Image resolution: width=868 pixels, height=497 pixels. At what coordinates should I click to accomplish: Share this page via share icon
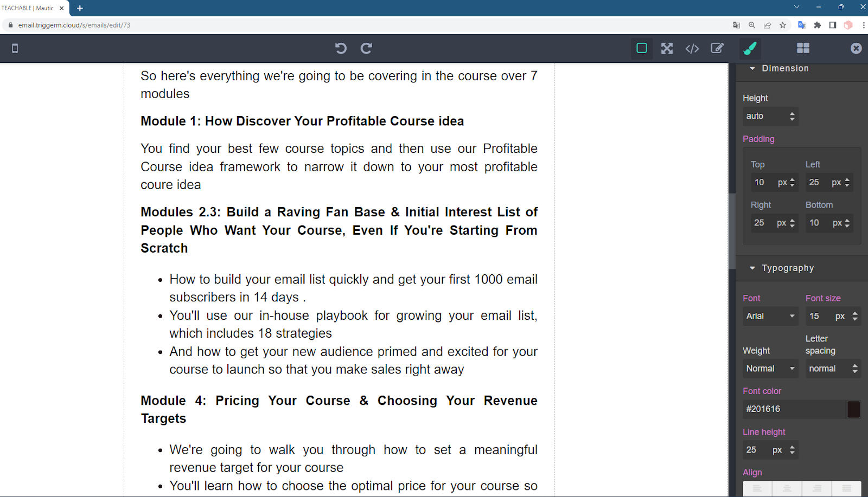767,25
